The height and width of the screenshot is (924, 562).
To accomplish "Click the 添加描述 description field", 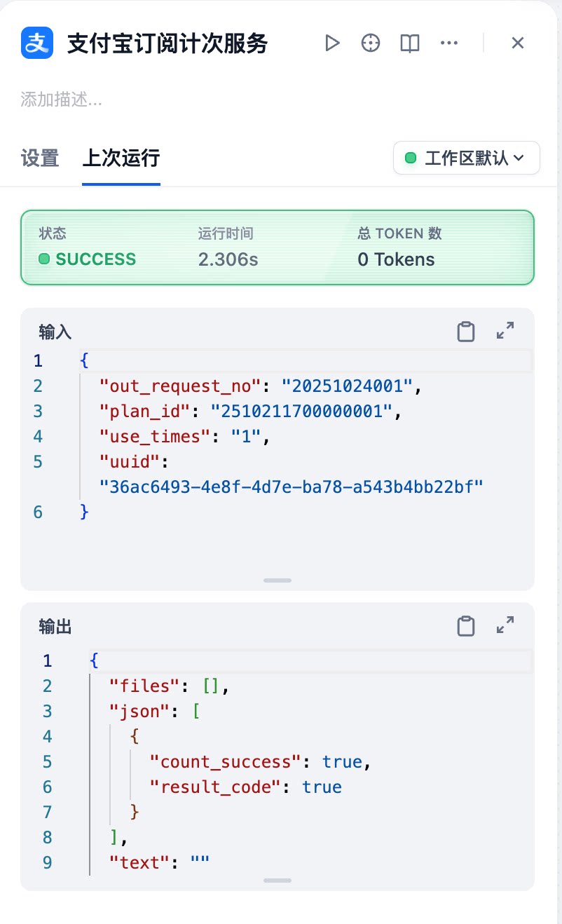I will (x=62, y=100).
